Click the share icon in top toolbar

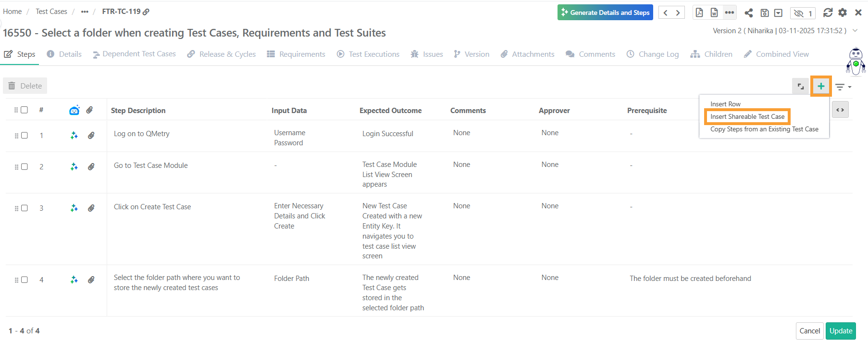(x=748, y=13)
